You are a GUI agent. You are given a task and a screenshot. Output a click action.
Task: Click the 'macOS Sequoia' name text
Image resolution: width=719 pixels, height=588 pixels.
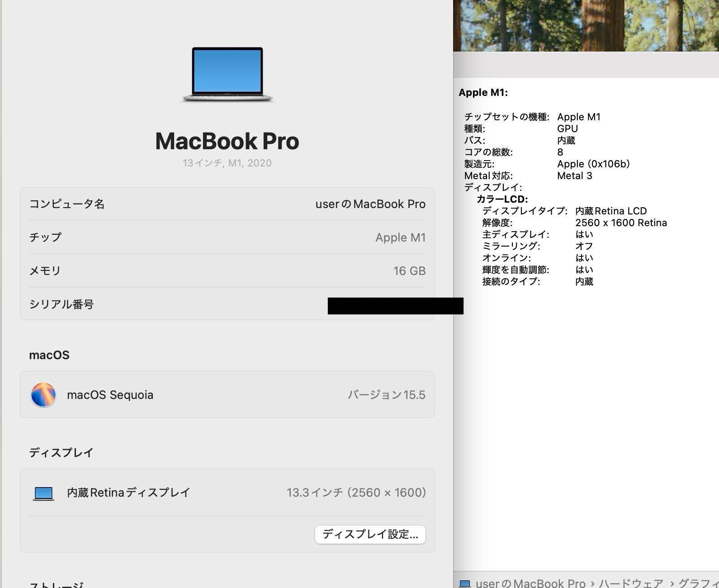[x=110, y=395]
